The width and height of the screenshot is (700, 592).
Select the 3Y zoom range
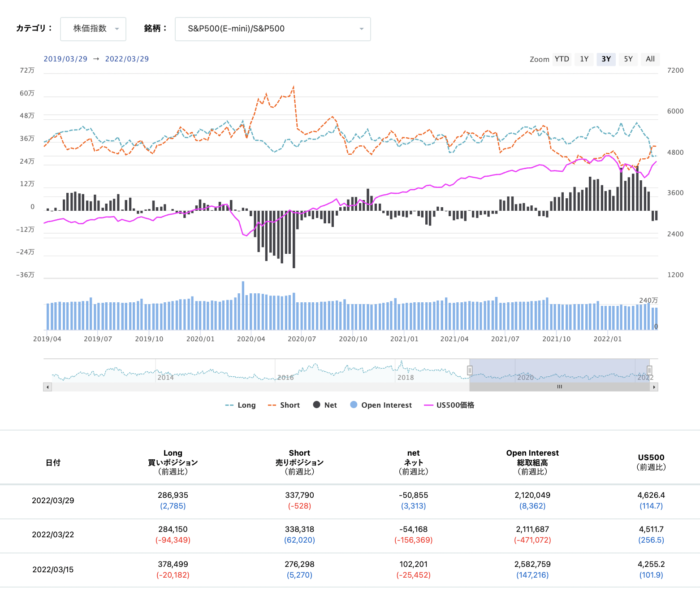606,59
